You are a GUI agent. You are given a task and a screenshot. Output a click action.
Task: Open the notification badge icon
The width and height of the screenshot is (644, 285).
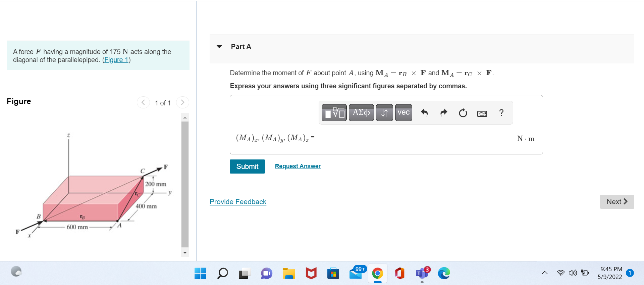pyautogui.click(x=630, y=273)
